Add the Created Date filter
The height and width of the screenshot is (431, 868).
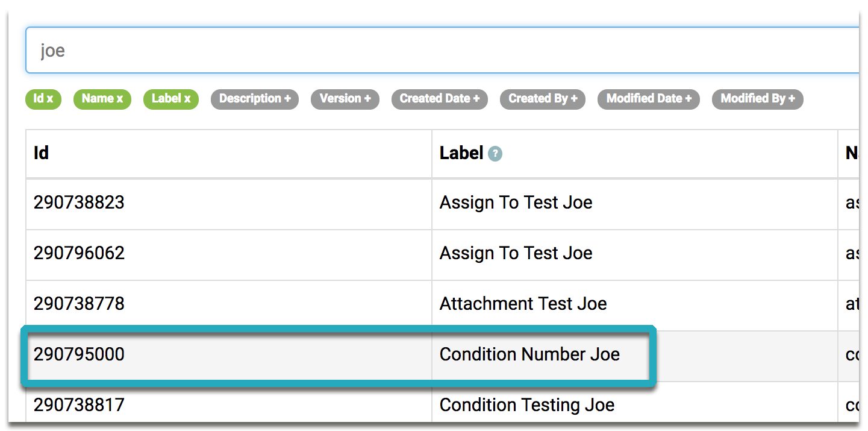[439, 99]
